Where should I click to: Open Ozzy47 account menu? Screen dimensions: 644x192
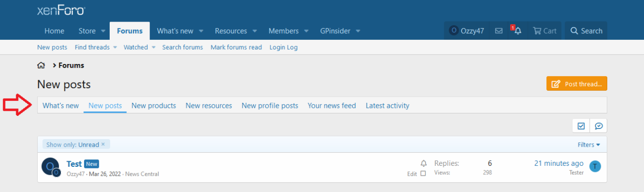point(467,31)
